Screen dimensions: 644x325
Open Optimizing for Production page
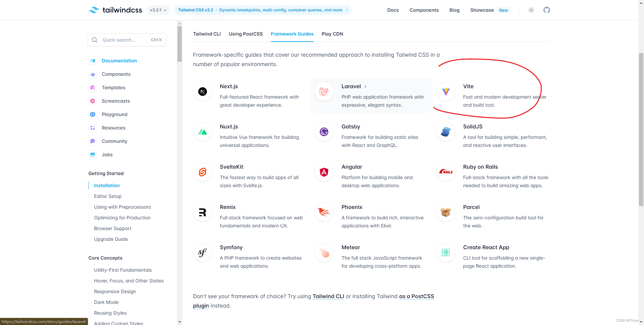[x=122, y=218]
